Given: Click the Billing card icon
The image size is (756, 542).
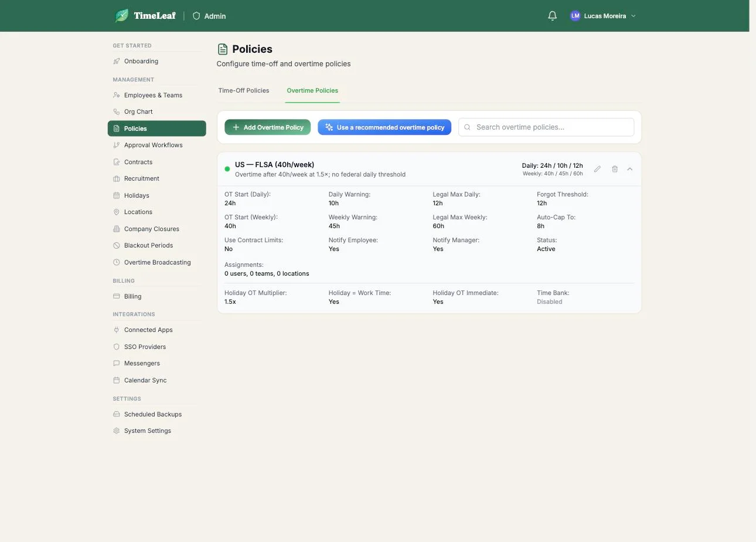Looking at the screenshot, I should pos(117,296).
